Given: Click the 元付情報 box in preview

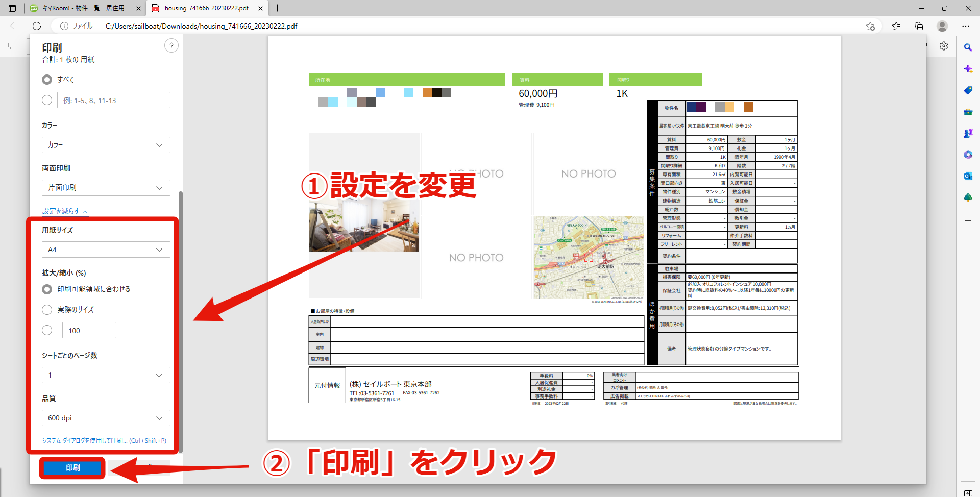Looking at the screenshot, I should [x=327, y=385].
